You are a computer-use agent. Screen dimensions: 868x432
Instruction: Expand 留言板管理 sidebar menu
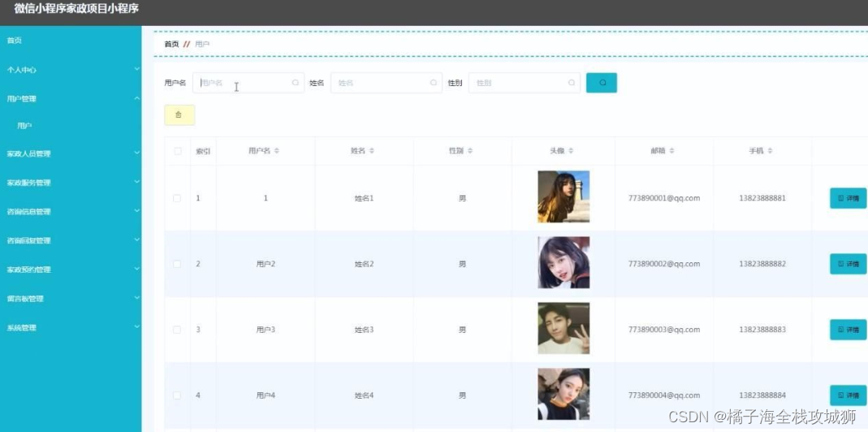tap(71, 299)
